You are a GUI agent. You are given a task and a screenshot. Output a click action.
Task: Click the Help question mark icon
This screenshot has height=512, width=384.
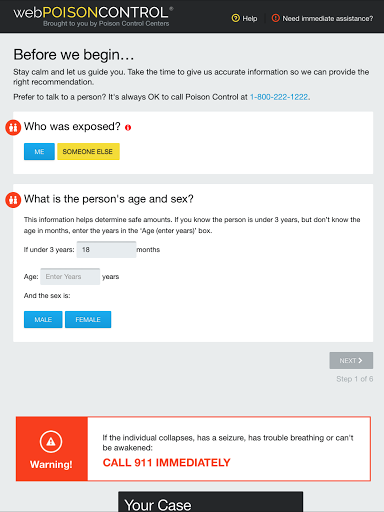[235, 18]
